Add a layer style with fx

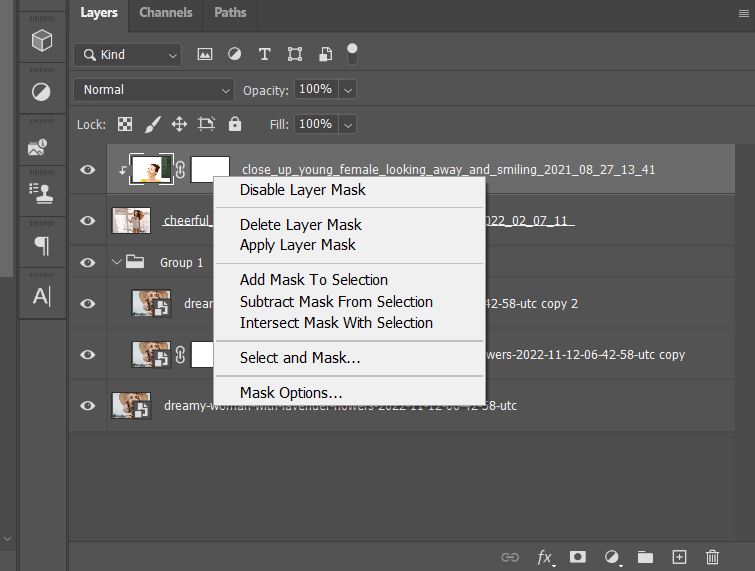click(x=546, y=558)
